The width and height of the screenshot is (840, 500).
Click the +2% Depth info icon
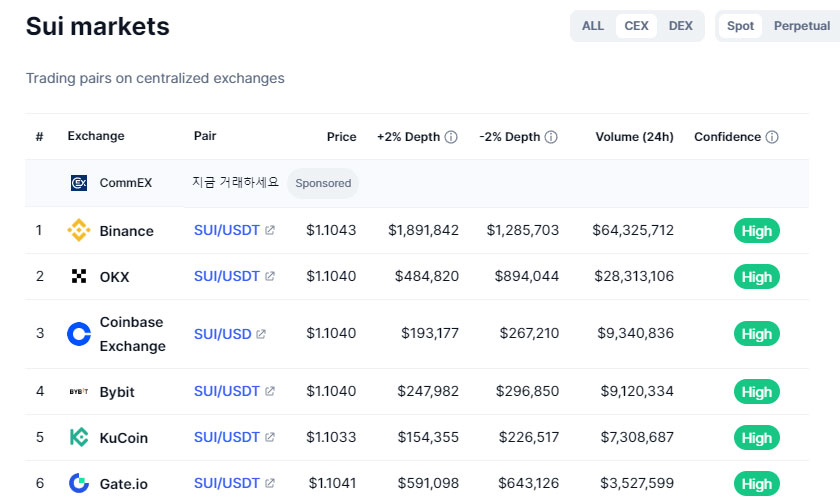tap(451, 137)
